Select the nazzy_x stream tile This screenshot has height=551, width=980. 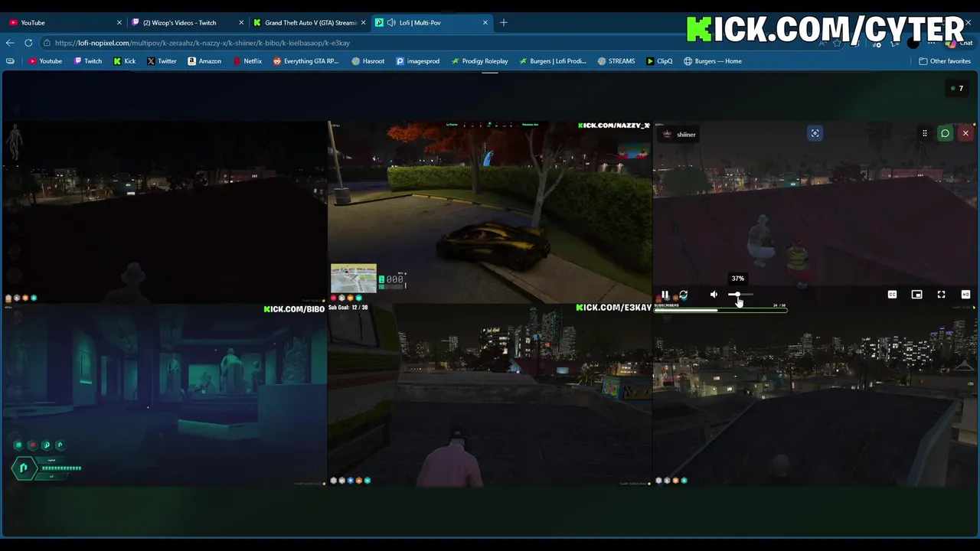pyautogui.click(x=489, y=212)
